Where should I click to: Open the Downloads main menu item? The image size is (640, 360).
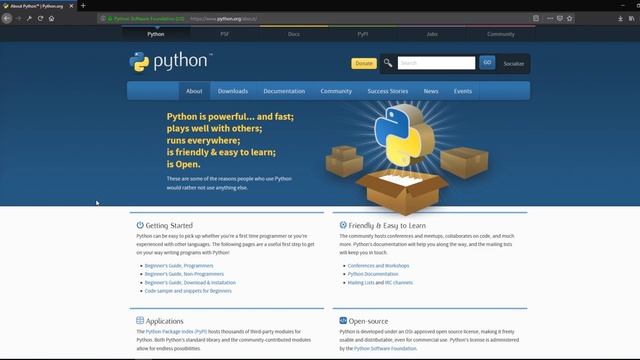[x=233, y=91]
